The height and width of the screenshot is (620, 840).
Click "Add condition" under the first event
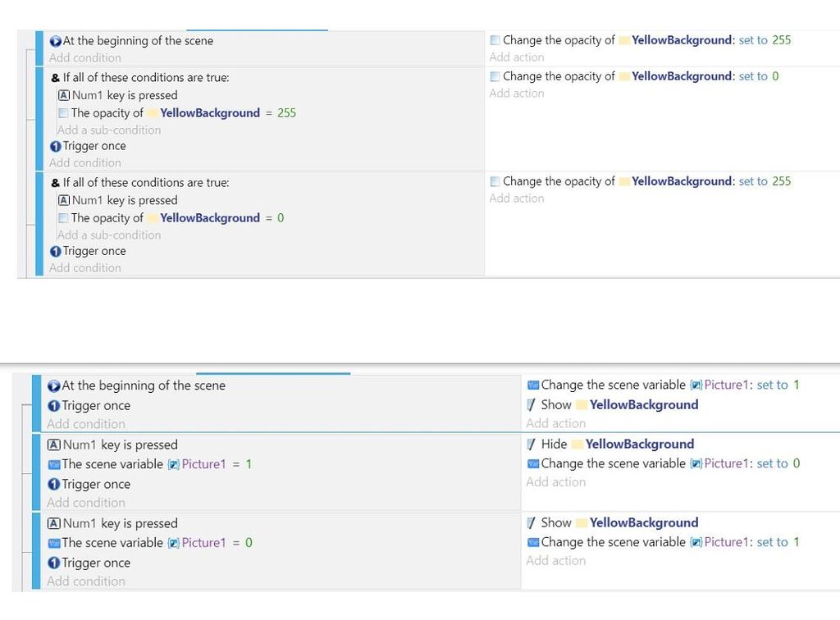click(84, 57)
